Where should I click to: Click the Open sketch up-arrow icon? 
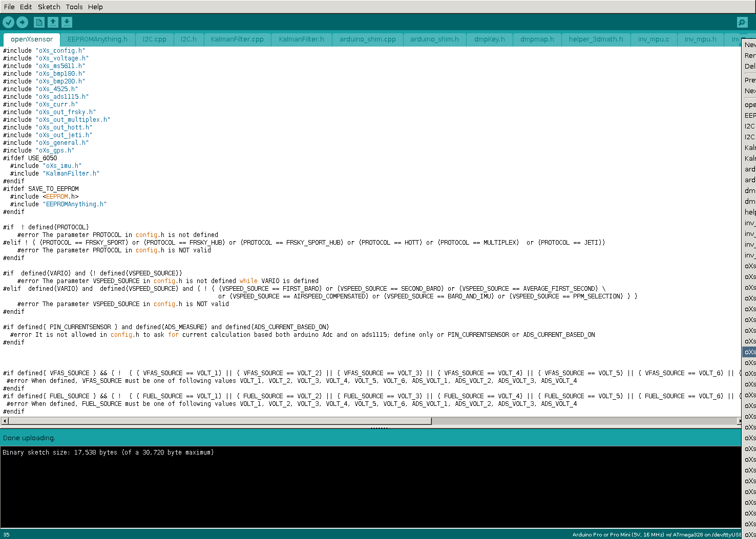(53, 22)
